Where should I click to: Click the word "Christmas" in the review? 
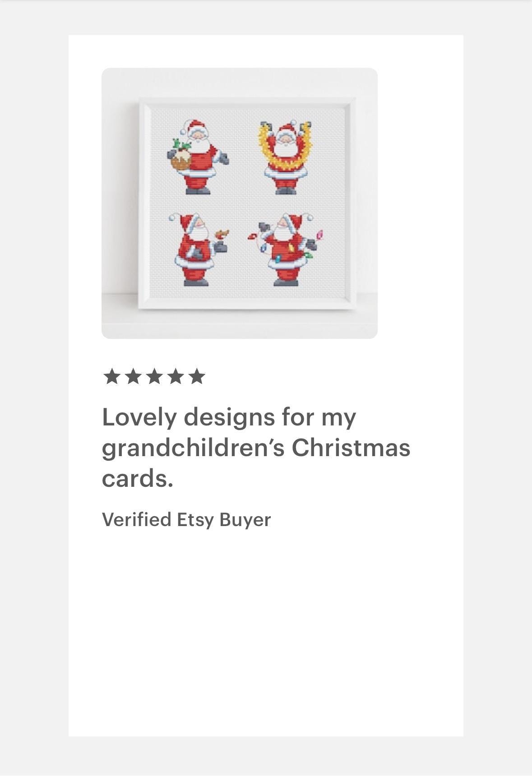coord(351,448)
